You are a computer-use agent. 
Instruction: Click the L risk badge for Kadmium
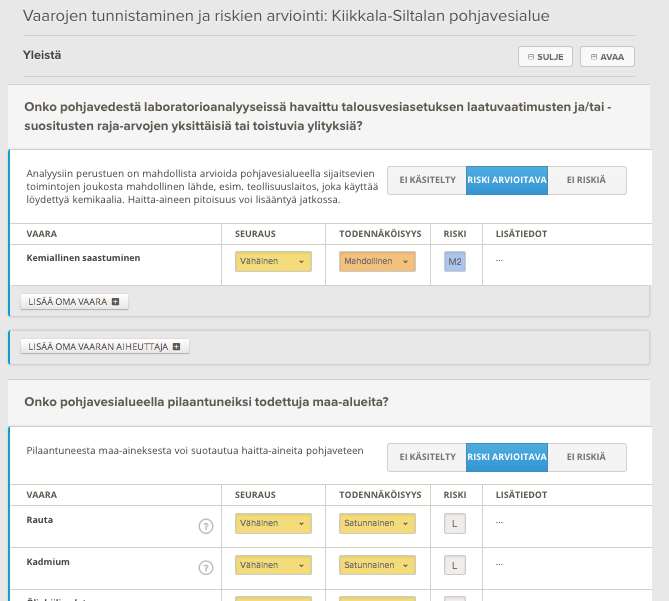click(x=455, y=566)
